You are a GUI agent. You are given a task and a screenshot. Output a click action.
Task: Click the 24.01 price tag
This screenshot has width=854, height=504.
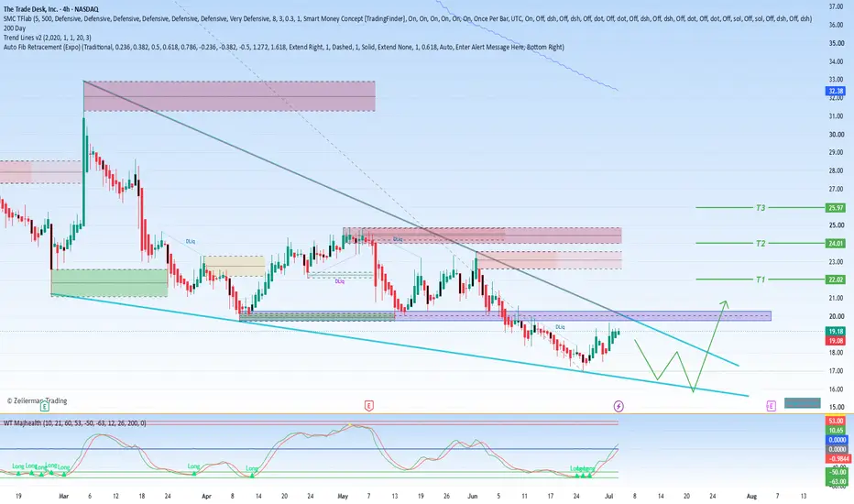(x=836, y=244)
